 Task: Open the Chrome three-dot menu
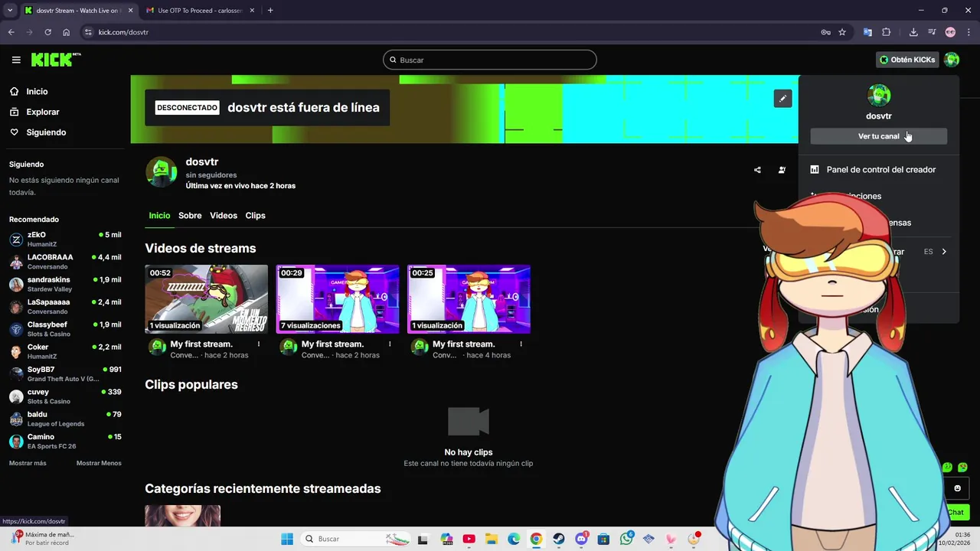point(968,32)
